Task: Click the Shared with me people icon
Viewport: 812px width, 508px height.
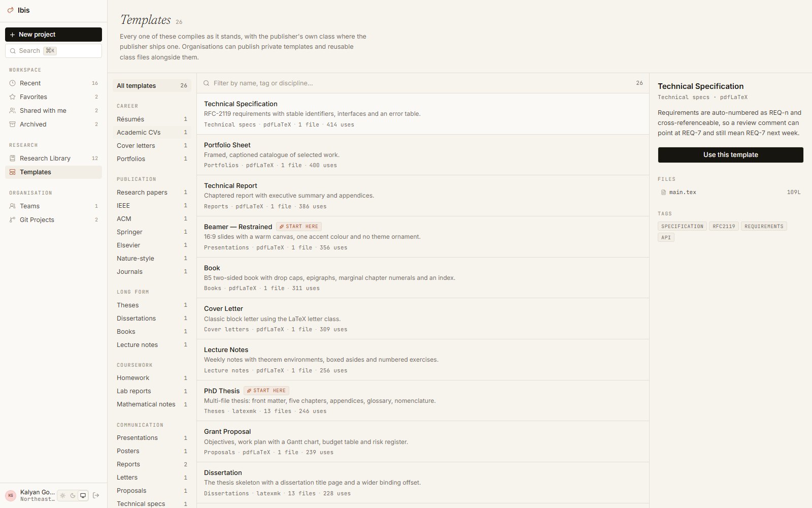Action: (x=13, y=111)
